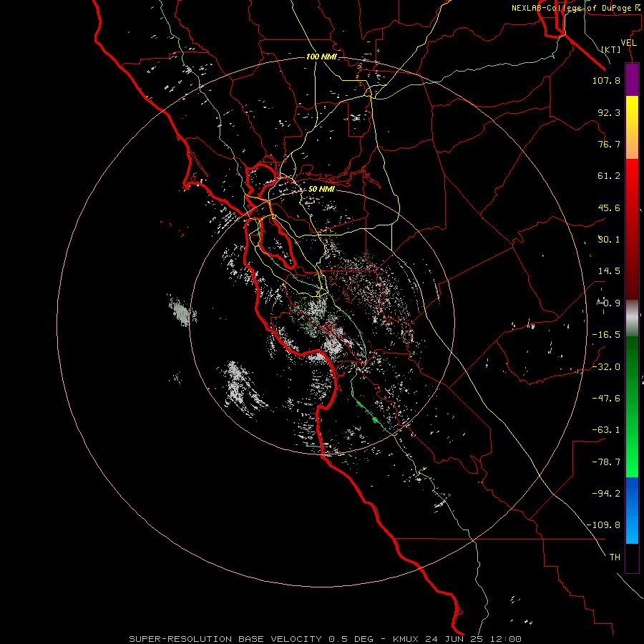Select the -32.0 velocity scale value
644x644 pixels.
(x=606, y=367)
